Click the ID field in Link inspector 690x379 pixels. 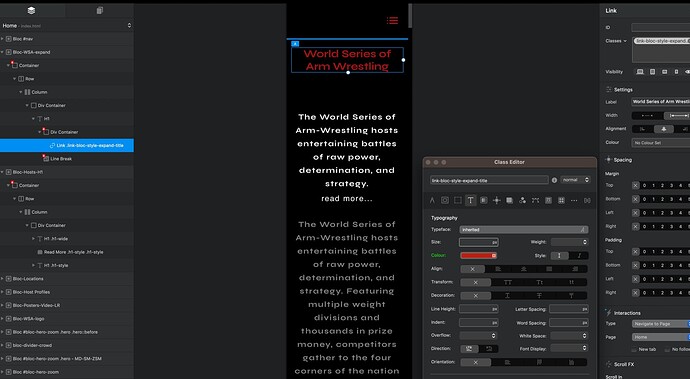(661, 27)
